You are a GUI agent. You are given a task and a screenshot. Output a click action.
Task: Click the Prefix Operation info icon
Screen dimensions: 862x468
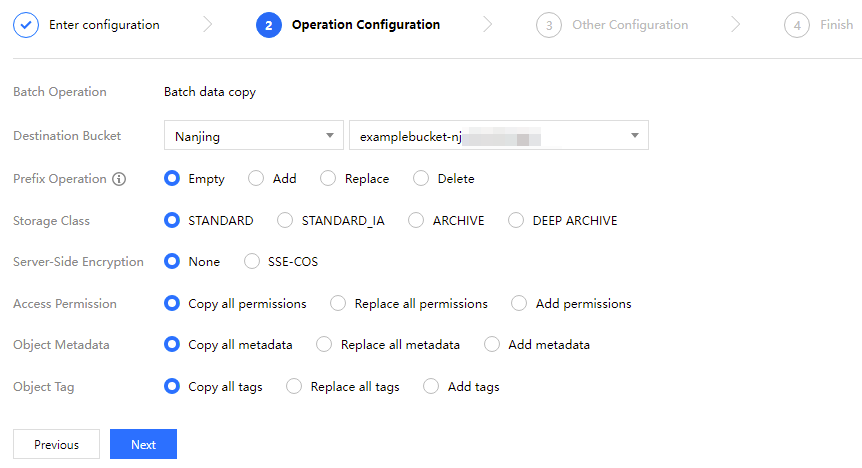coord(119,179)
